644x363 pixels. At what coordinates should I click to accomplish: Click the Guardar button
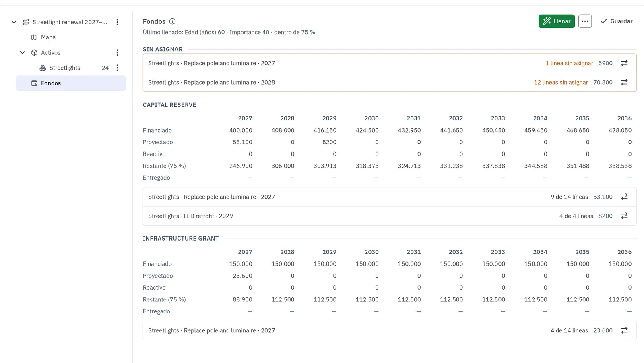[x=616, y=21]
